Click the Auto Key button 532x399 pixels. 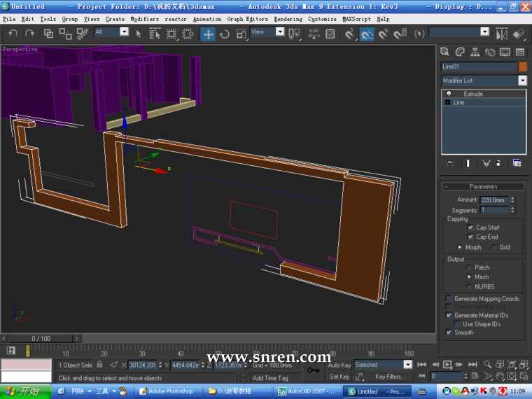click(x=339, y=365)
